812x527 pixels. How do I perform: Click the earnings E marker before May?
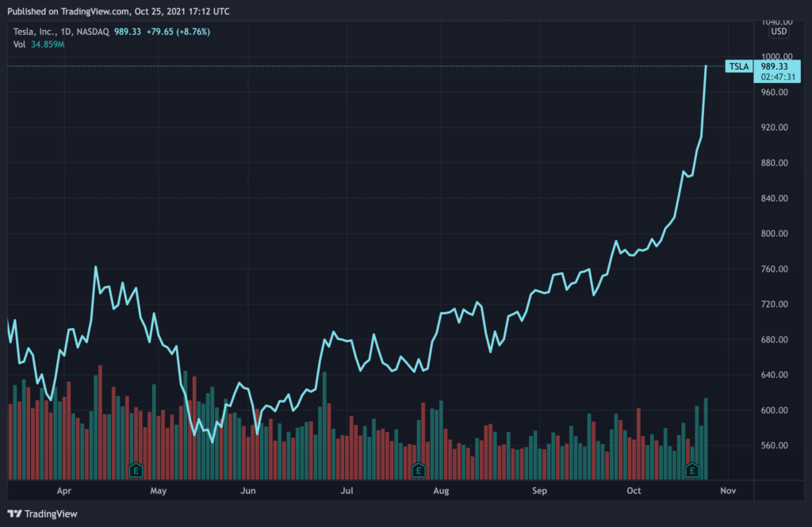click(136, 471)
